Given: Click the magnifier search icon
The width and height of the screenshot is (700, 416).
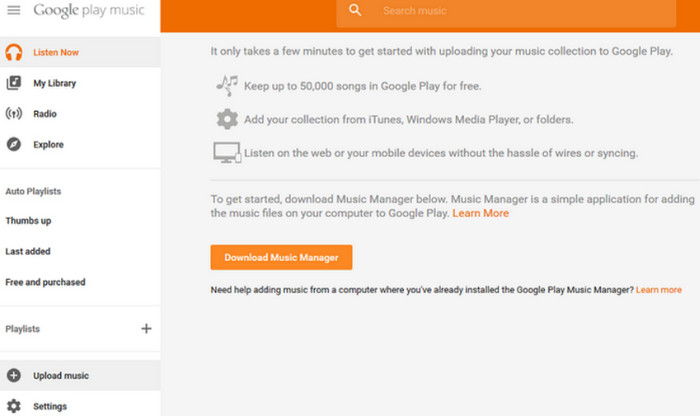Looking at the screenshot, I should coord(355,10).
